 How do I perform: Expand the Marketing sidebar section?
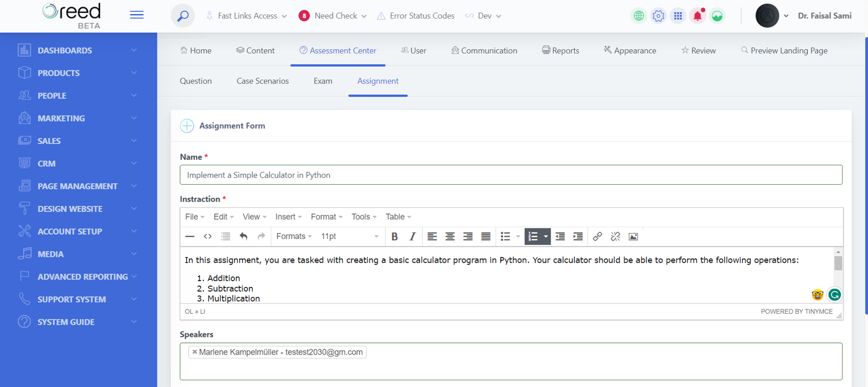point(79,118)
